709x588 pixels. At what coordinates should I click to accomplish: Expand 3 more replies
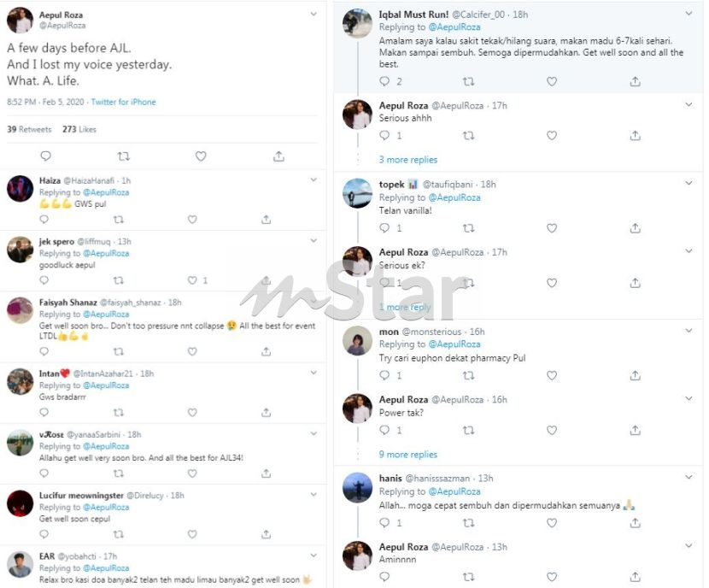[407, 160]
